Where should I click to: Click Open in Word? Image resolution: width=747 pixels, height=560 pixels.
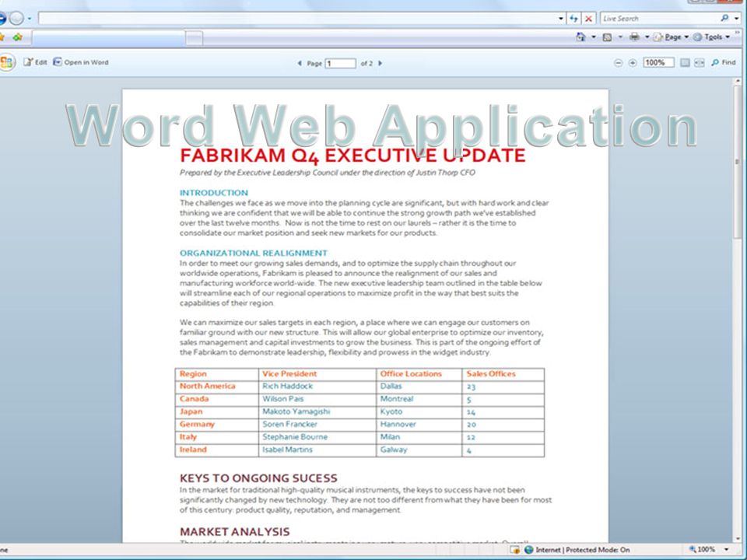[x=80, y=62]
